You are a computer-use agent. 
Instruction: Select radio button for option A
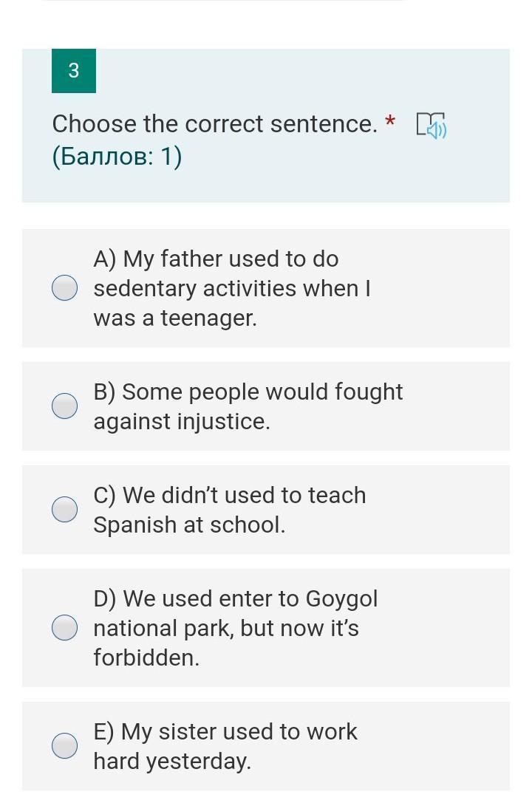65,288
